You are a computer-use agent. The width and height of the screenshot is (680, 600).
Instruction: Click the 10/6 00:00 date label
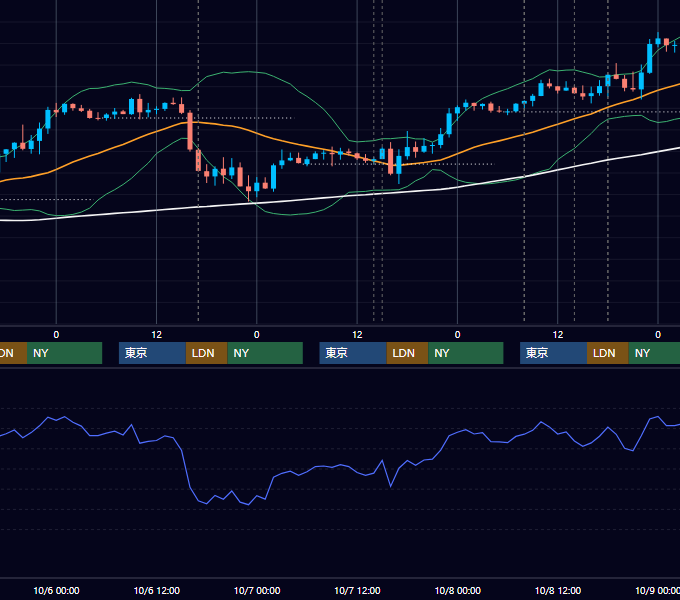click(x=56, y=590)
